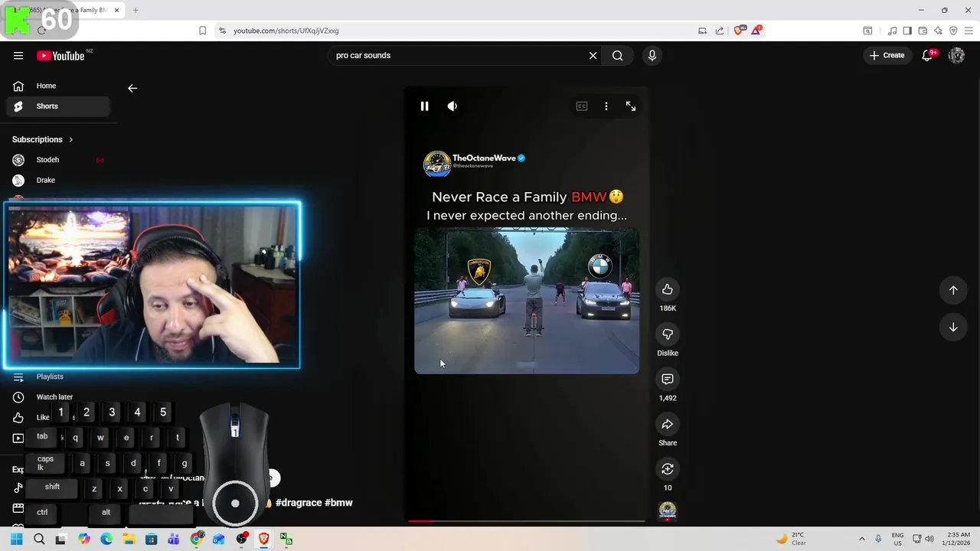Open the account avatar menu
Viewport: 980px width, 551px height.
956,55
